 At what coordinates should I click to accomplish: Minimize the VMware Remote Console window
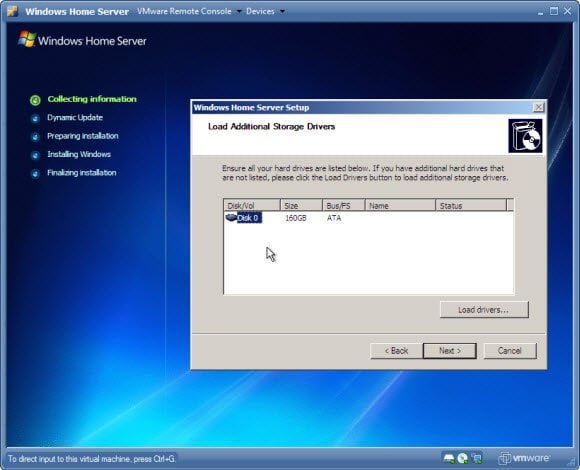click(540, 12)
